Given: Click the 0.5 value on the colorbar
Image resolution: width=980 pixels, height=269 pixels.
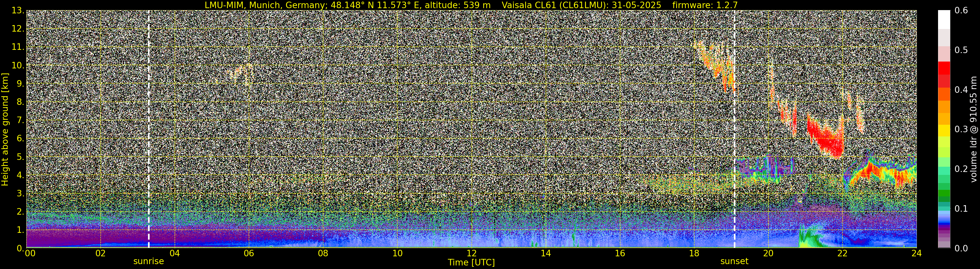Looking at the screenshot, I should [961, 50].
